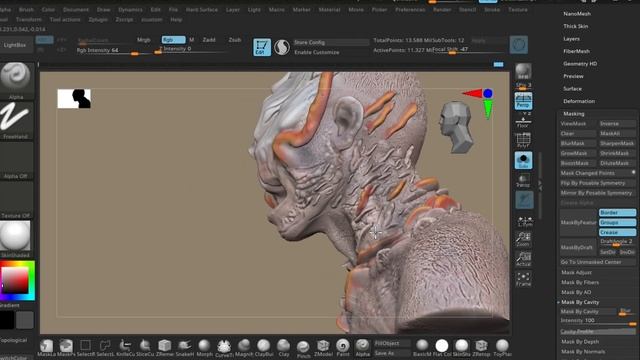The image size is (640, 360).
Task: Open the current brush thumbnail picker
Action: click(16, 78)
